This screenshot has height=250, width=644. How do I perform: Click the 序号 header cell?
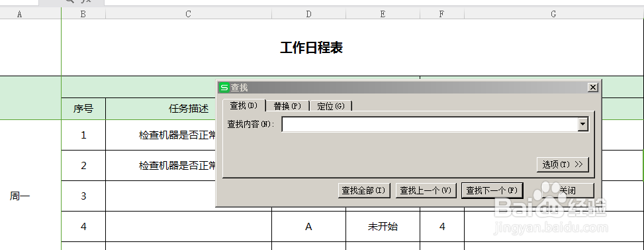(x=83, y=109)
